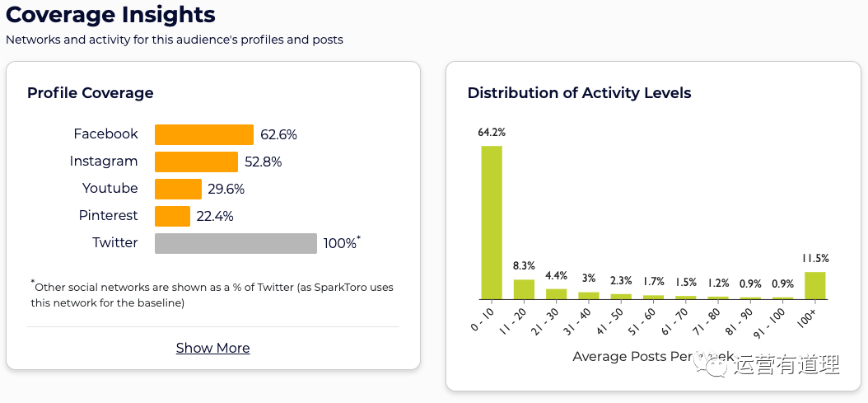Click the gray Twitter baseline bar

236,243
